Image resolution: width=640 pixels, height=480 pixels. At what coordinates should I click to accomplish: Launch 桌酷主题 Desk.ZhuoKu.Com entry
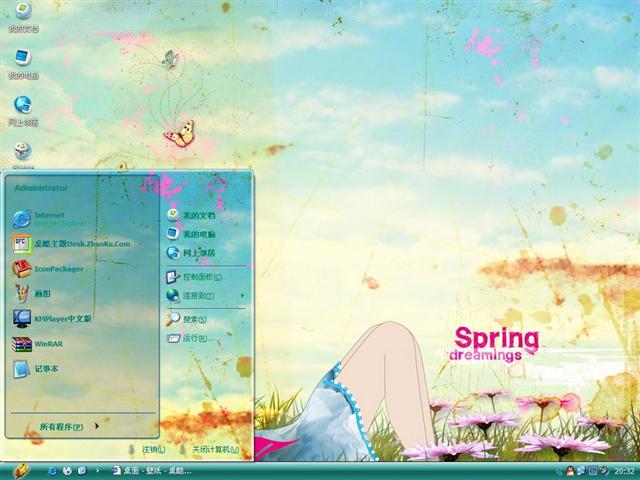pos(71,244)
